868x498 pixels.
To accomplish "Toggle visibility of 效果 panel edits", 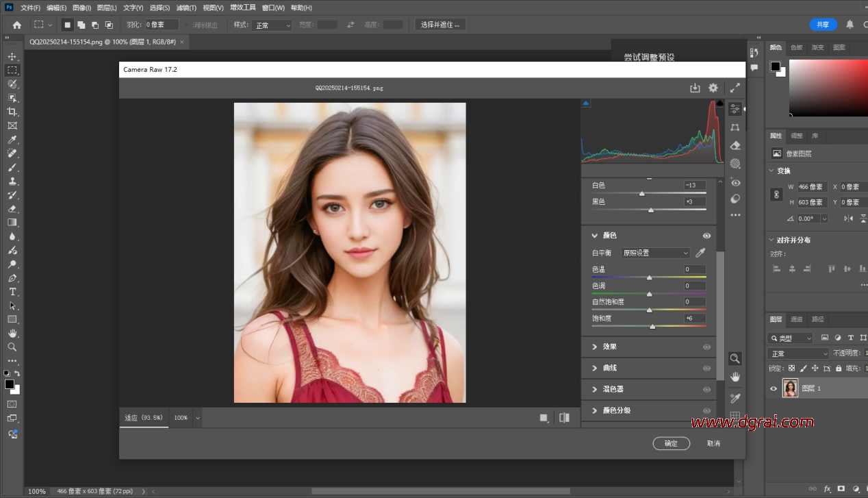I will tap(706, 347).
